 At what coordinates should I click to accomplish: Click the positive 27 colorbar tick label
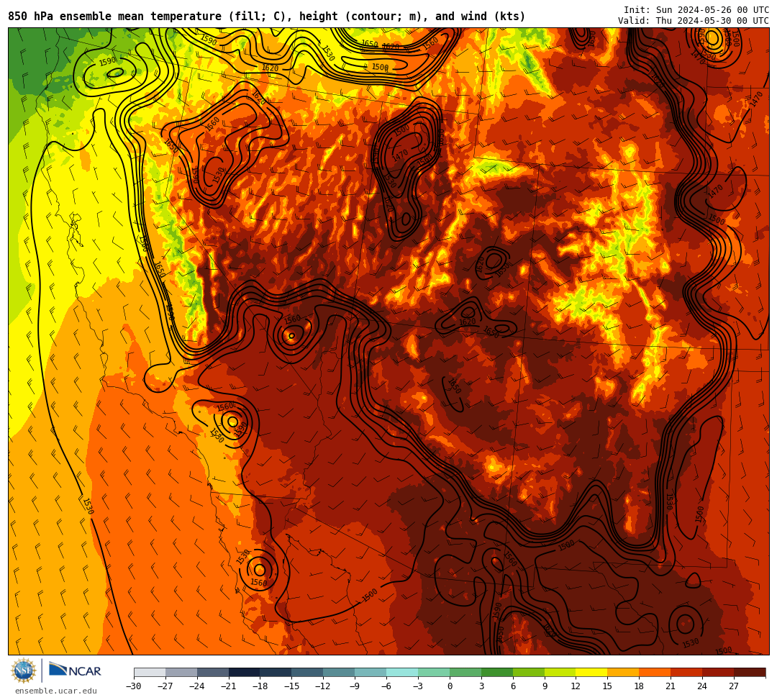coord(734,686)
